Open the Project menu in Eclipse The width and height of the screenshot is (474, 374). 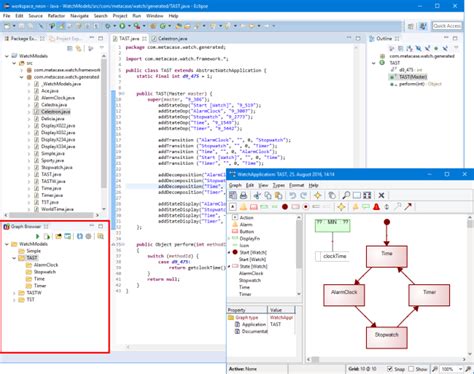coord(120,16)
